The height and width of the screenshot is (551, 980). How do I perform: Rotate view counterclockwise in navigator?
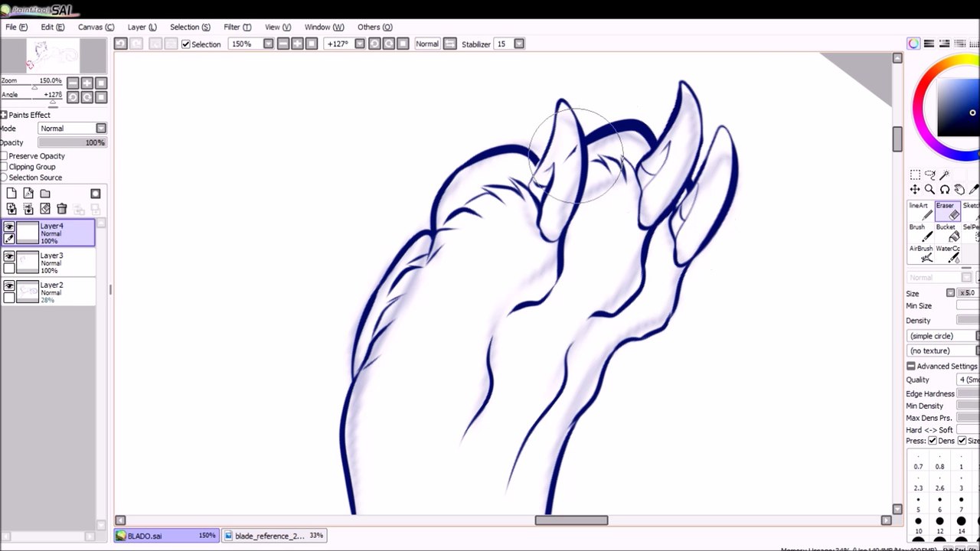pyautogui.click(x=73, y=97)
